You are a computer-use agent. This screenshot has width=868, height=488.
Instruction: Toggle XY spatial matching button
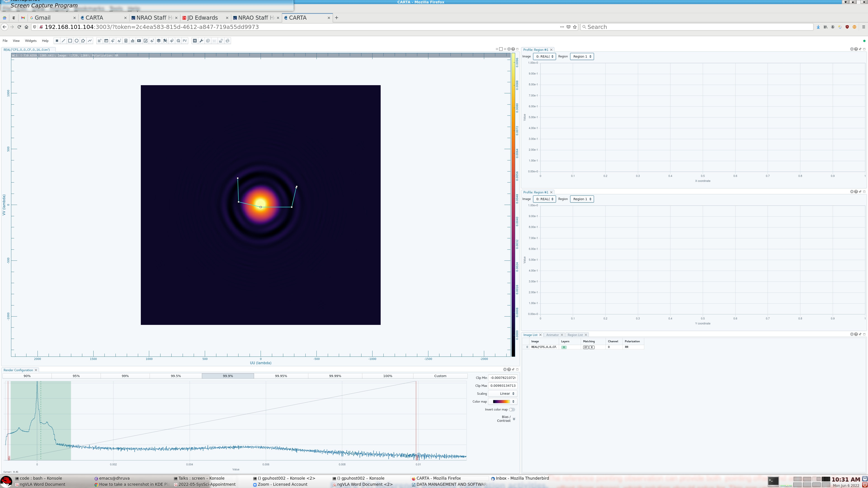(x=586, y=347)
